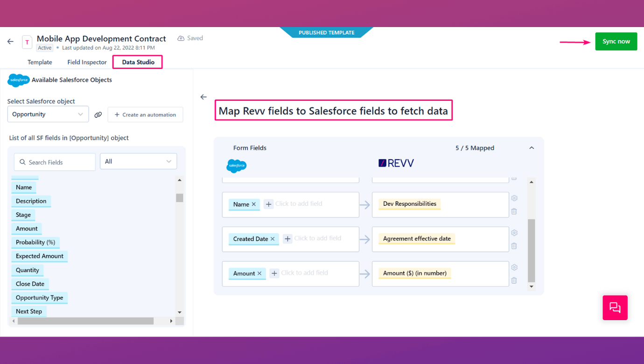Viewport: 644px width, 364px height.
Task: Select the Amount field in SF list
Action: pyautogui.click(x=27, y=229)
